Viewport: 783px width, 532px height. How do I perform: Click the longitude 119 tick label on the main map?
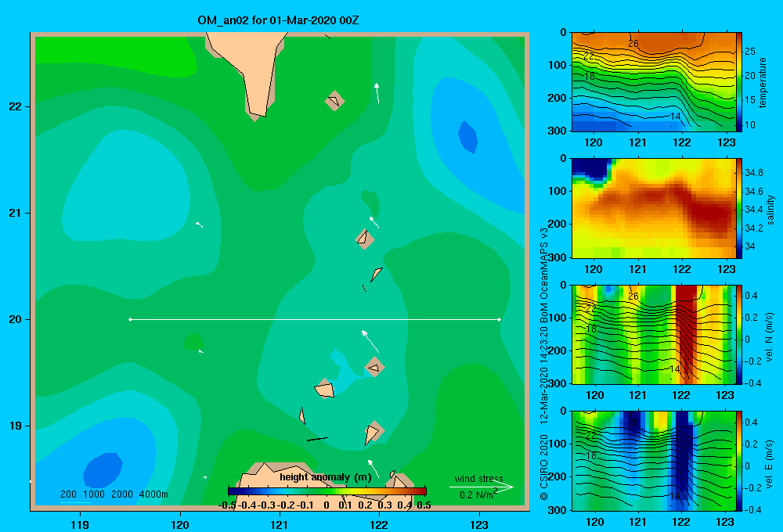pyautogui.click(x=81, y=524)
